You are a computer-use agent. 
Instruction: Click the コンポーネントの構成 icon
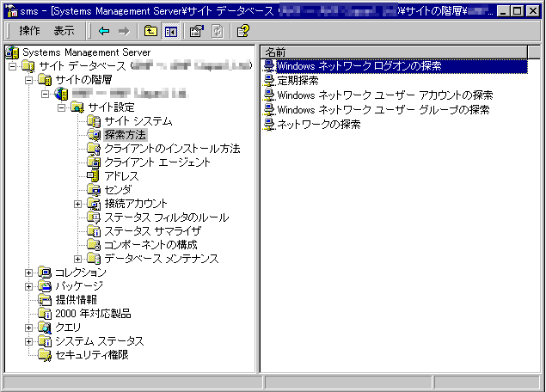click(x=94, y=245)
